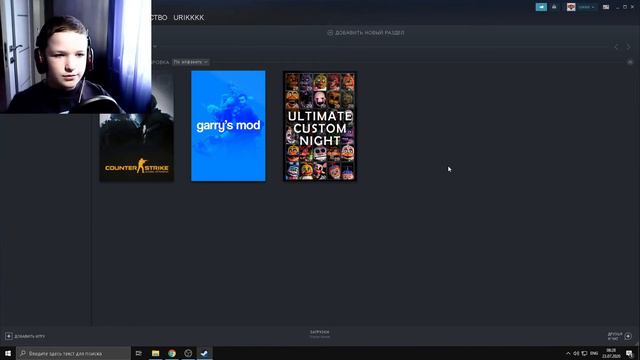Viewport: 640px width, 360px height.
Task: Open Google Chrome from the taskbar
Action: (172, 353)
